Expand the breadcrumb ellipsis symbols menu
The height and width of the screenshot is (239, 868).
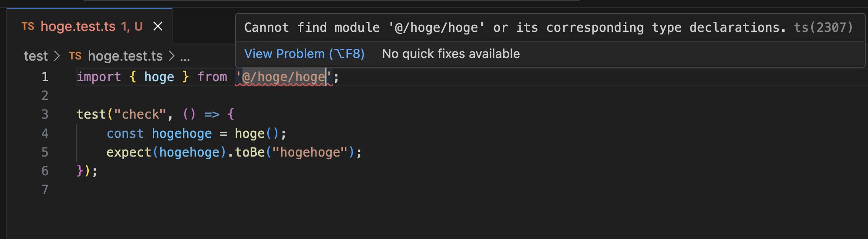coord(185,57)
